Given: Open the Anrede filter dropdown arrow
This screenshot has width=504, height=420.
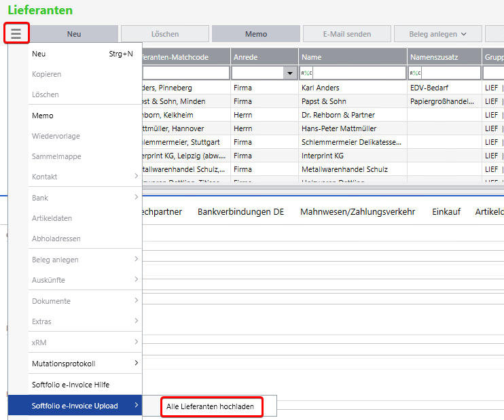Looking at the screenshot, I should [x=291, y=73].
